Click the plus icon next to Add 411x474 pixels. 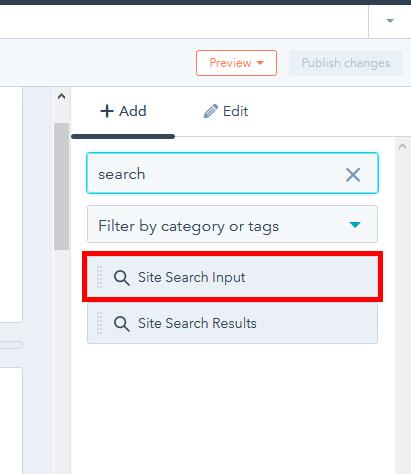[107, 111]
